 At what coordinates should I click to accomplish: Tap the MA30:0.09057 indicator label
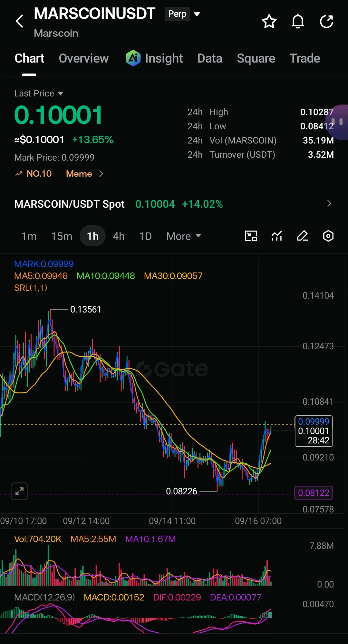(x=173, y=276)
